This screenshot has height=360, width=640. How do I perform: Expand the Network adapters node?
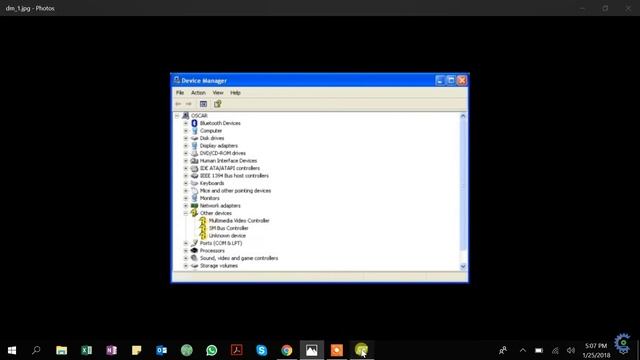tap(186, 206)
